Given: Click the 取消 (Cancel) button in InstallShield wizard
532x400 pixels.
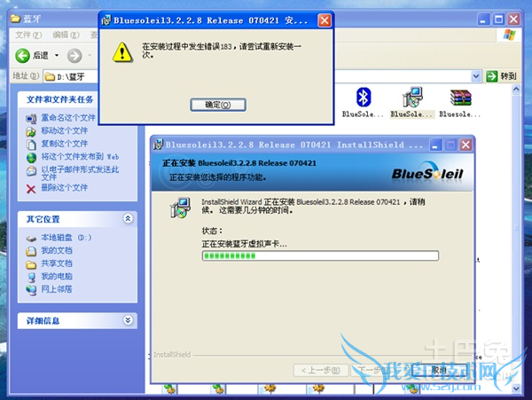Looking at the screenshot, I should tap(439, 370).
